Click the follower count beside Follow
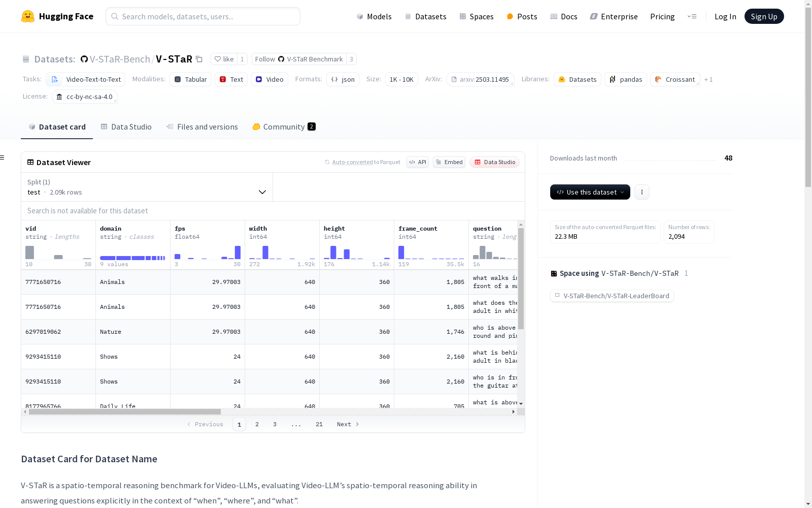Screen dimensions: 812x508 point(351,59)
